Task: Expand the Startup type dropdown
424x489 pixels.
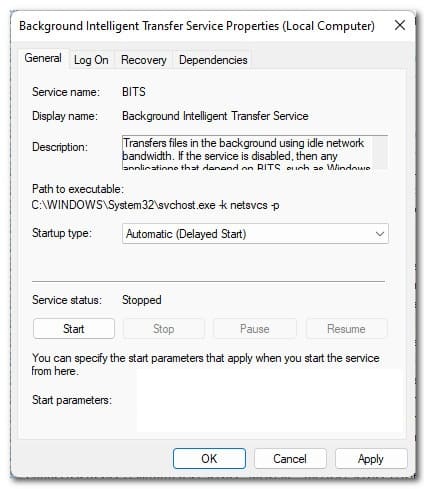Action: click(x=255, y=234)
